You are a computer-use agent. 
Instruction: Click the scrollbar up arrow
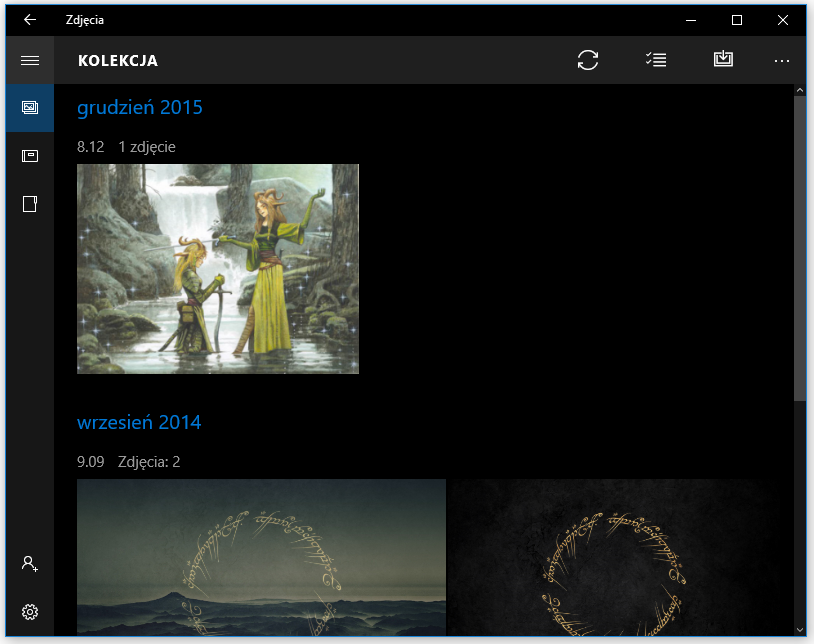pos(799,90)
